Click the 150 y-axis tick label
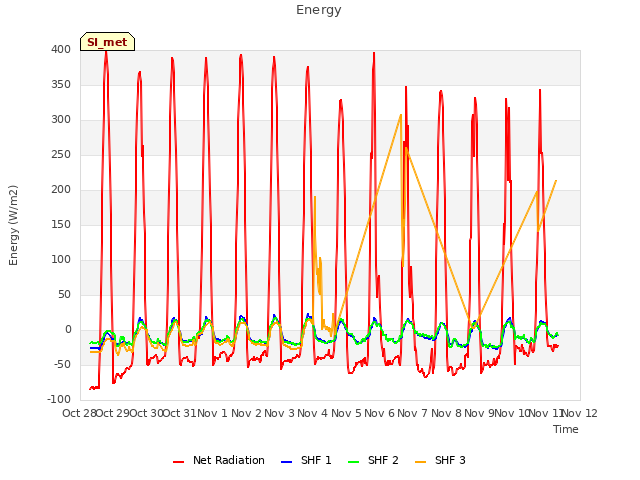Viewport: 640px width, 480px height. 61,224
